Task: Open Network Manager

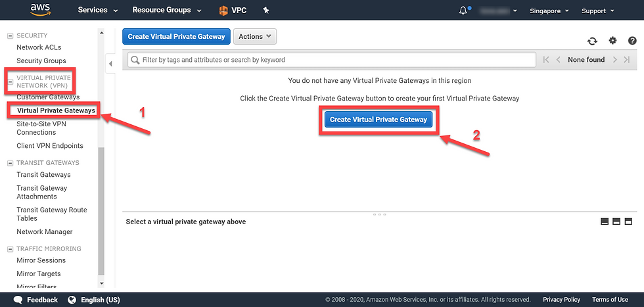Action: (45, 231)
